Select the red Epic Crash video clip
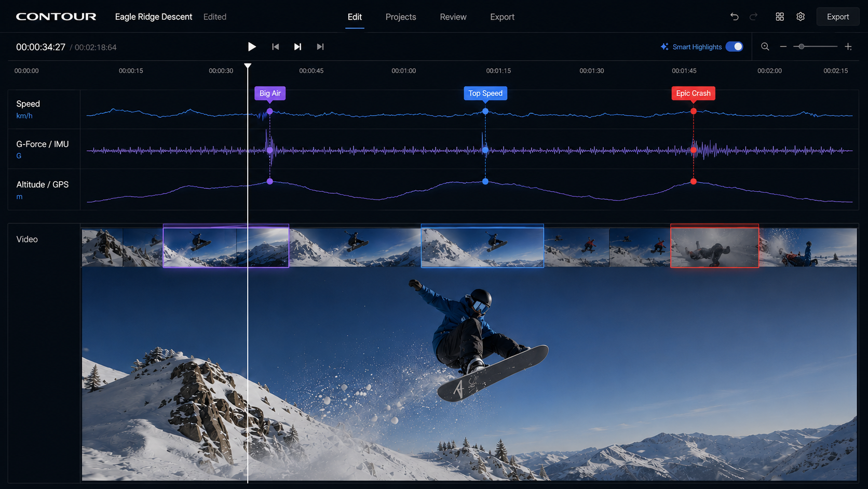 714,246
